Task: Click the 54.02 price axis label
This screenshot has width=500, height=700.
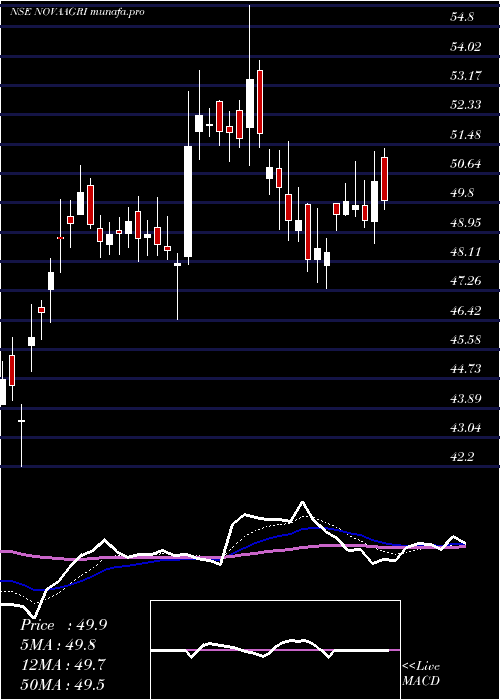Action: (467, 46)
